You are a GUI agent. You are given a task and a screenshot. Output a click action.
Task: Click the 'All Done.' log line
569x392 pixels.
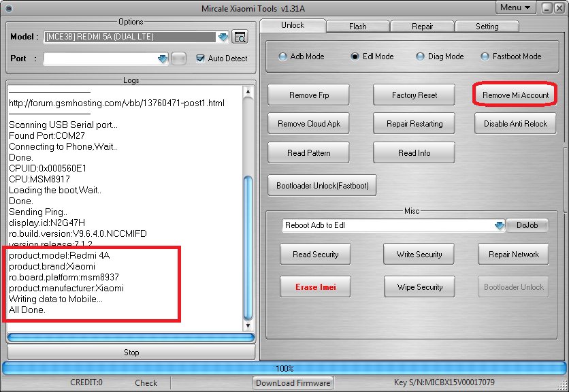click(27, 310)
